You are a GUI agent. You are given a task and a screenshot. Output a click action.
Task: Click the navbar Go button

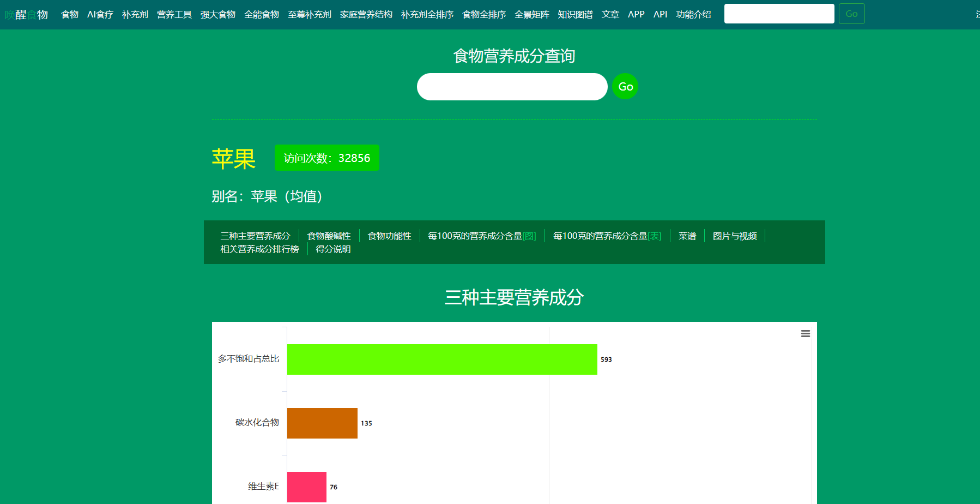852,14
